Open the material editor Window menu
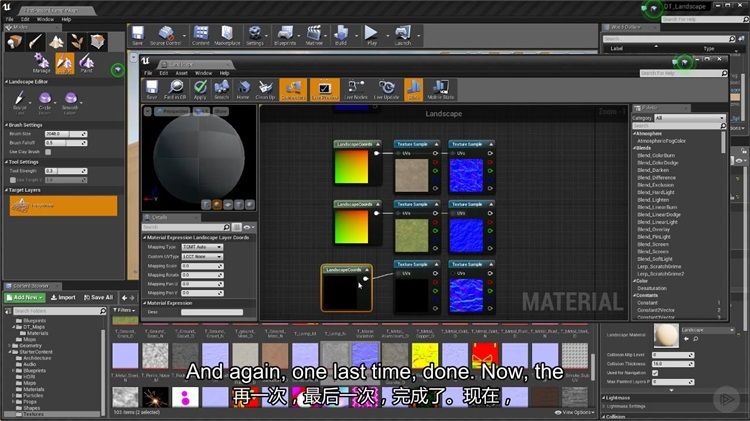 (203, 73)
